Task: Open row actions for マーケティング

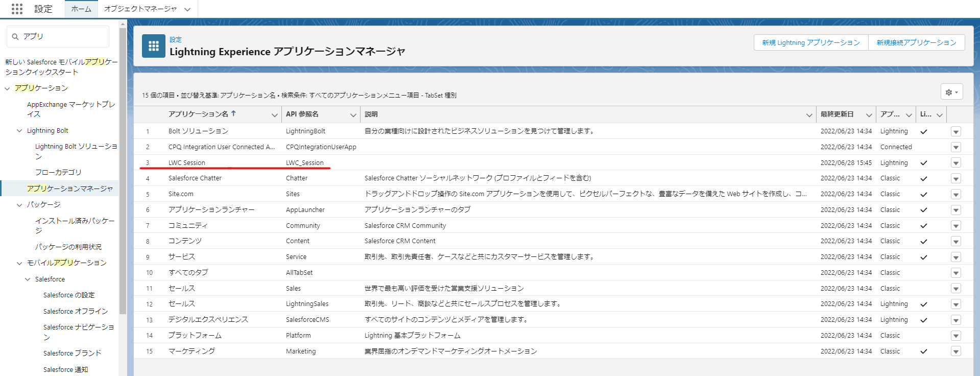Action: pos(956,351)
